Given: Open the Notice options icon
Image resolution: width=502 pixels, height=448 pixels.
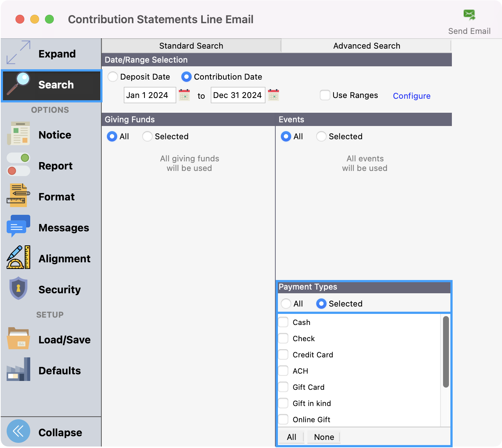Looking at the screenshot, I should (x=18, y=134).
